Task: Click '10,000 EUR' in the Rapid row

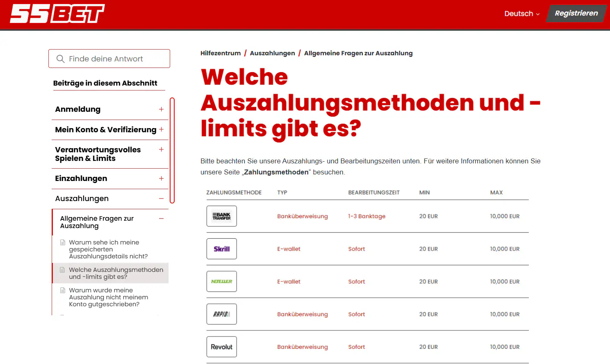Action: 505,314
